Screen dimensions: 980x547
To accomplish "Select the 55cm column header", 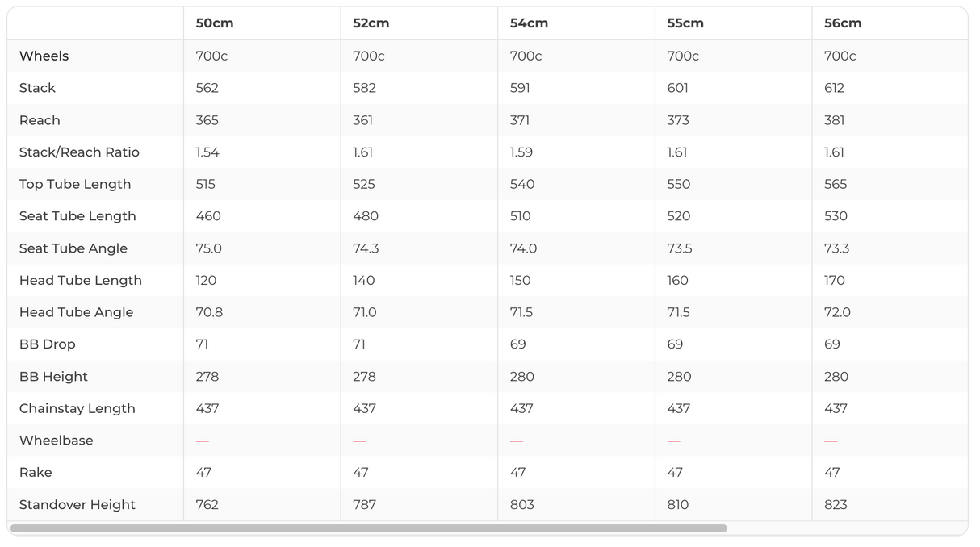I will point(685,23).
